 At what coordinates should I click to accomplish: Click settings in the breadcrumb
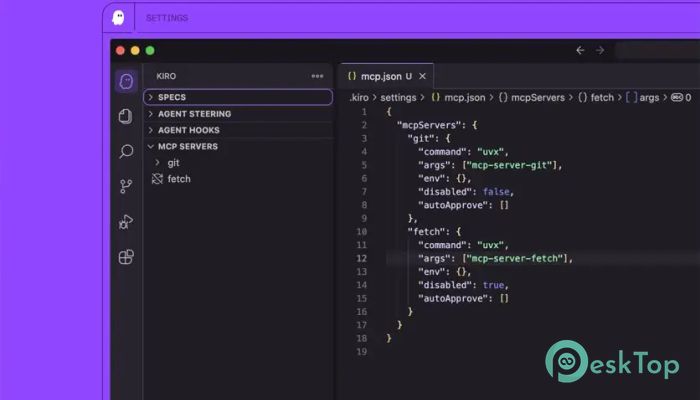[398, 98]
